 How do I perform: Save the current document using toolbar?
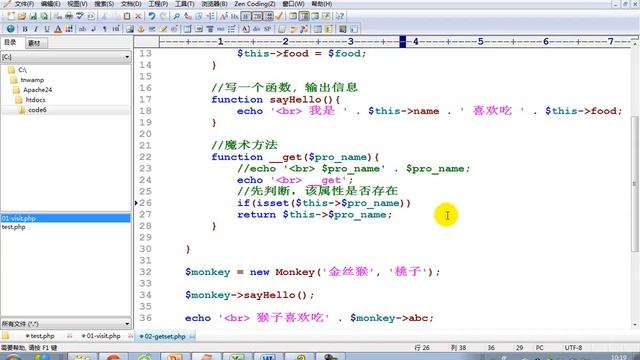(33, 16)
